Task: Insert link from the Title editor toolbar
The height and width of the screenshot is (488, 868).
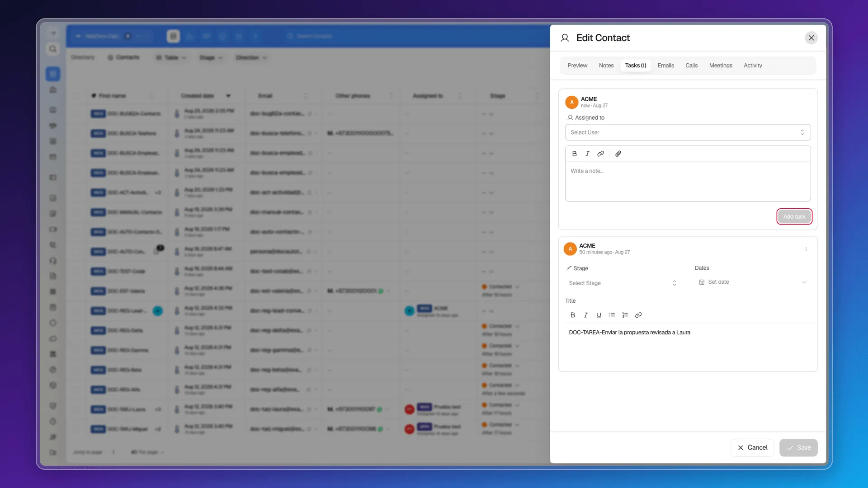Action: (638, 315)
